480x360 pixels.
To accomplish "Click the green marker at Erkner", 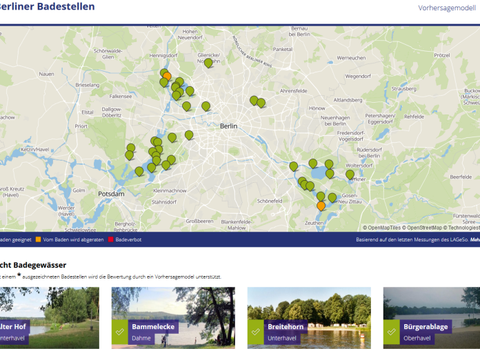I will (350, 174).
